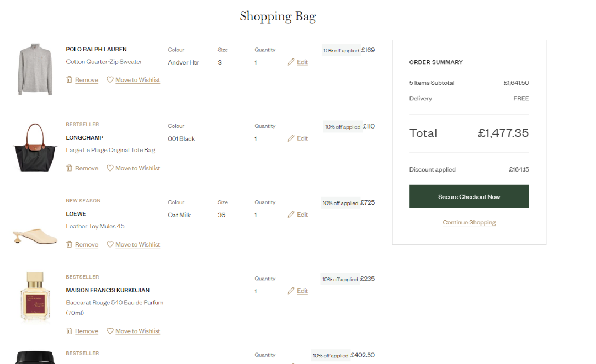Follow the Continue Shopping link
This screenshot has width=596, height=364.
pos(469,223)
